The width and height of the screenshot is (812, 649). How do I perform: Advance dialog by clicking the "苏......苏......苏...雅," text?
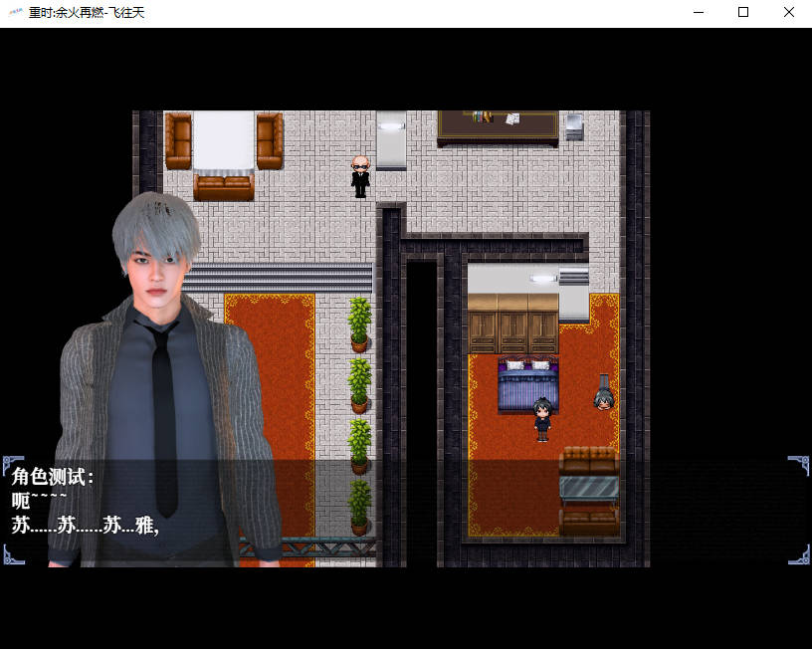tap(86, 526)
